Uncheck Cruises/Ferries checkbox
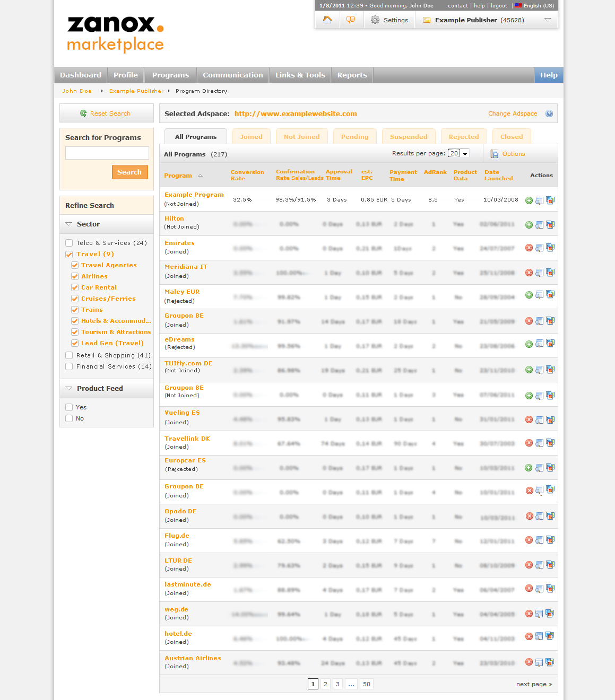 coord(75,299)
